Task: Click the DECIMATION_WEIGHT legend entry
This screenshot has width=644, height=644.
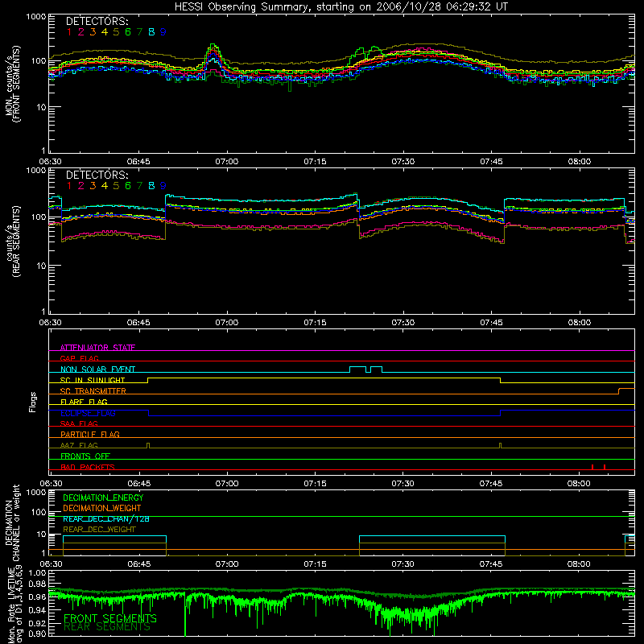Action: [x=102, y=508]
